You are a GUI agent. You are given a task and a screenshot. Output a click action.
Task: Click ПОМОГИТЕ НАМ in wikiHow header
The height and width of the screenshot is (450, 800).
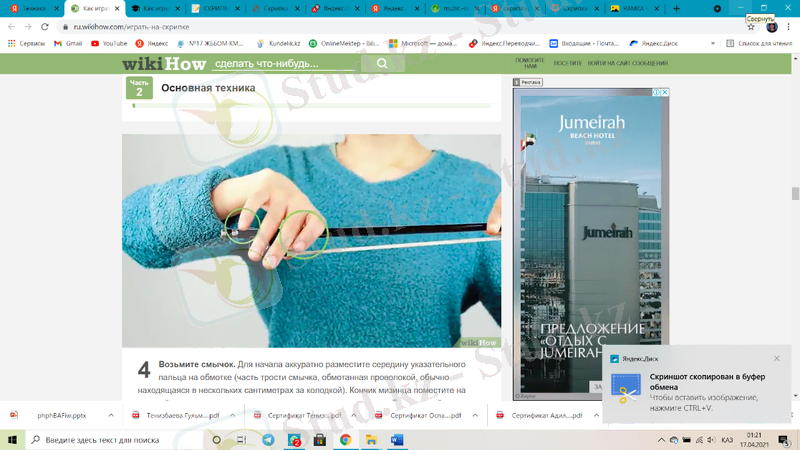coord(530,63)
